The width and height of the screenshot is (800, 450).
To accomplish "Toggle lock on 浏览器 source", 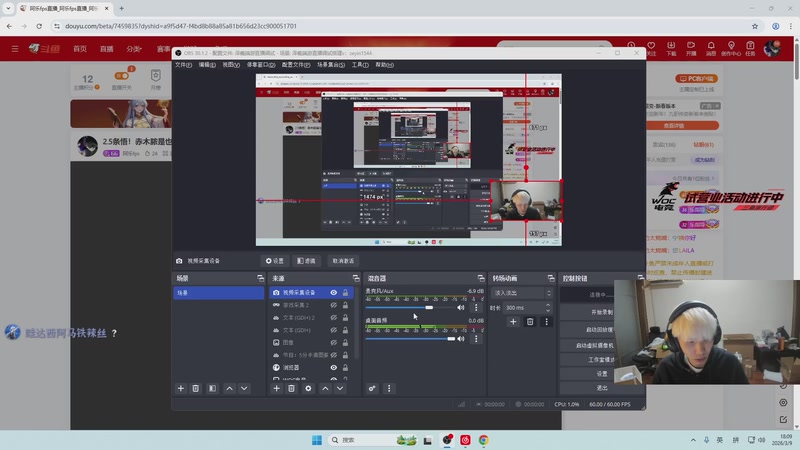I will pos(345,367).
